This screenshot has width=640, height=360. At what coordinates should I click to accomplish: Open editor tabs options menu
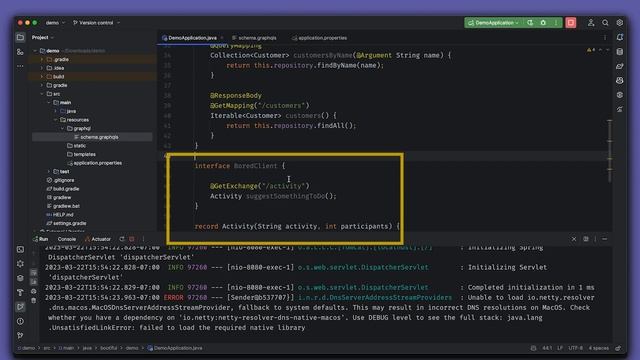point(605,38)
